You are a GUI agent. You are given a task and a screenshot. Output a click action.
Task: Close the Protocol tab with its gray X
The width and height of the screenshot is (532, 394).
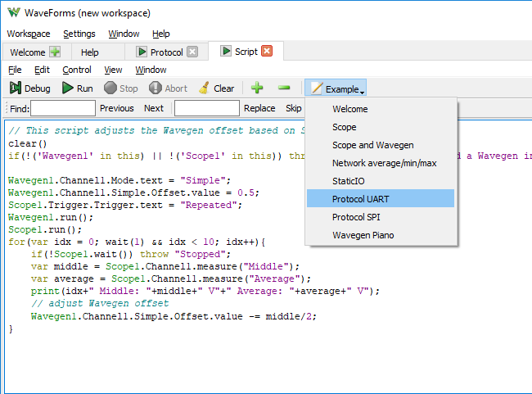point(192,52)
